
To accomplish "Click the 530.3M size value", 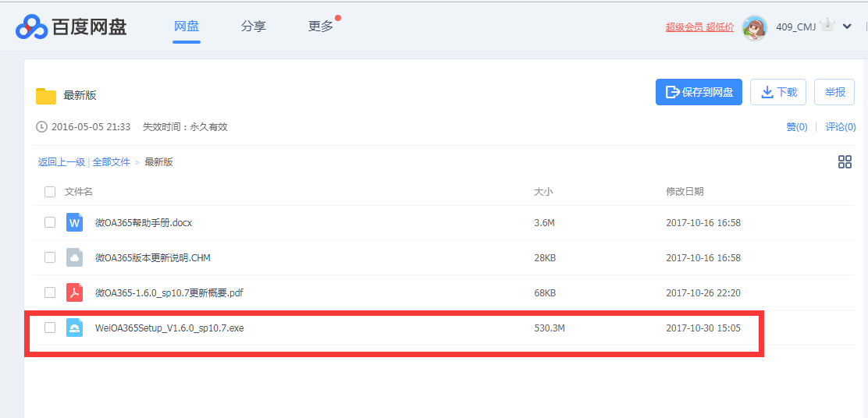I will pos(550,328).
